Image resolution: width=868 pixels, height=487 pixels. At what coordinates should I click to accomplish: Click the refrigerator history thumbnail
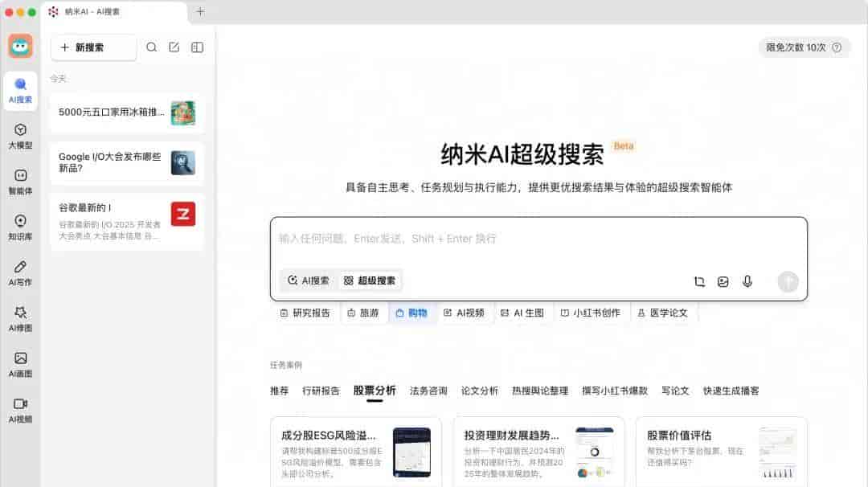click(182, 113)
